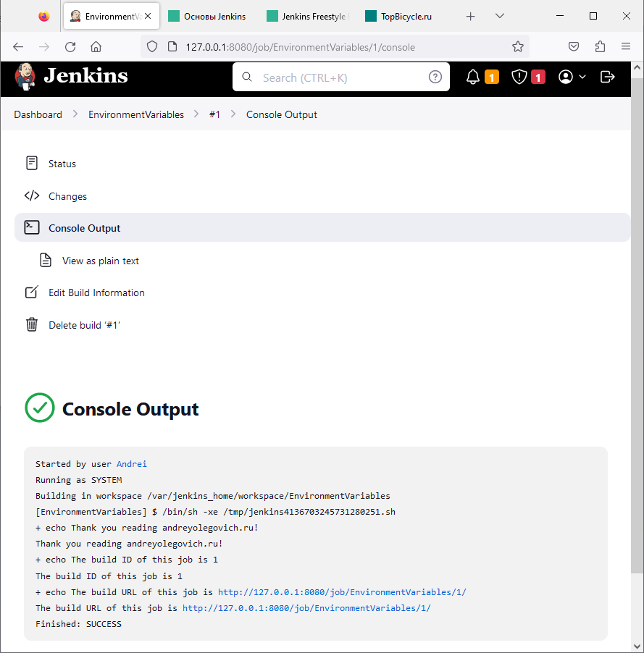Screen dimensions: 644x653
Task: Click the Status document icon
Action: click(32, 164)
